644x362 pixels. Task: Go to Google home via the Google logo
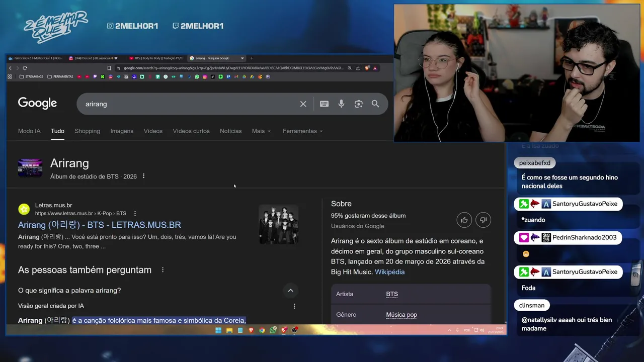[37, 103]
